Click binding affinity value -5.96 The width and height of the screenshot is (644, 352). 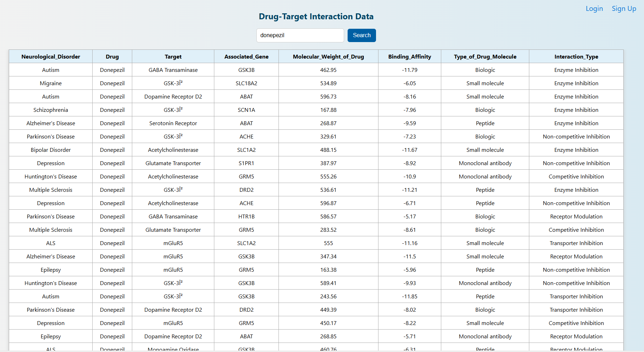(x=410, y=270)
